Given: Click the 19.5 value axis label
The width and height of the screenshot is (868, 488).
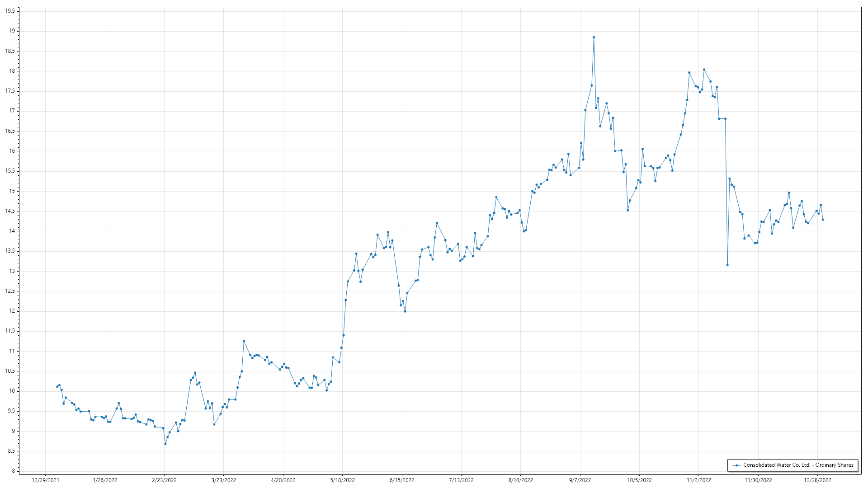Looking at the screenshot, I should [10, 11].
